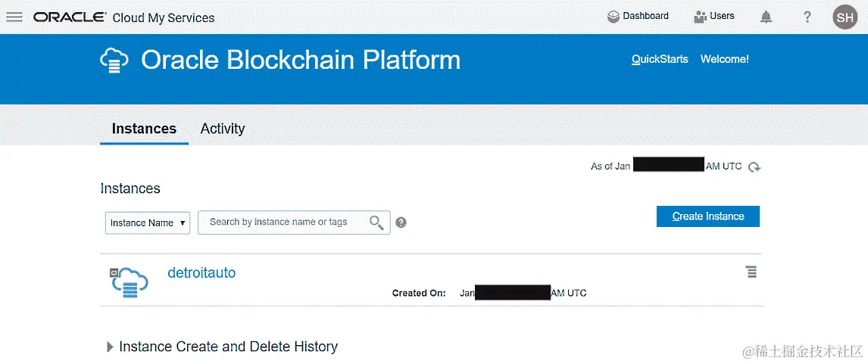Click the Oracle Blockchain Platform cloud logo
The height and width of the screenshot is (364, 868).
click(x=114, y=61)
